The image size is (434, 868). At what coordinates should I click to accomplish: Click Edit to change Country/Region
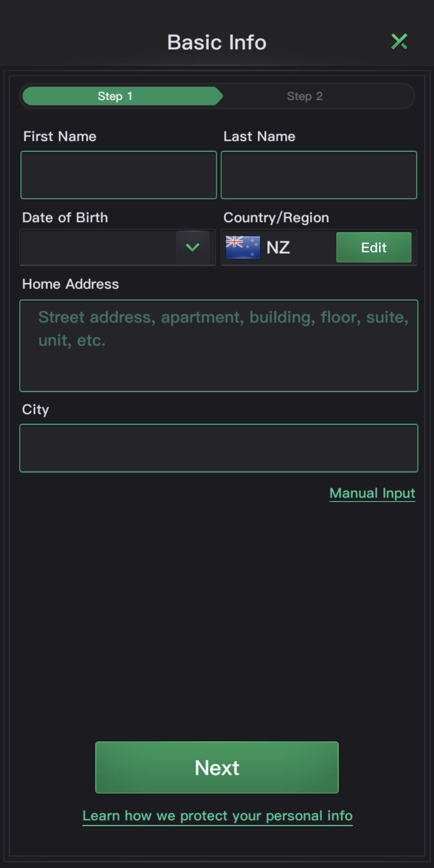coord(374,248)
